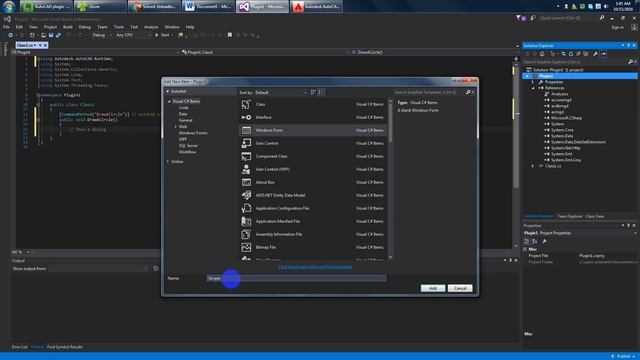Select the Windows Form template icon

pos(246,130)
